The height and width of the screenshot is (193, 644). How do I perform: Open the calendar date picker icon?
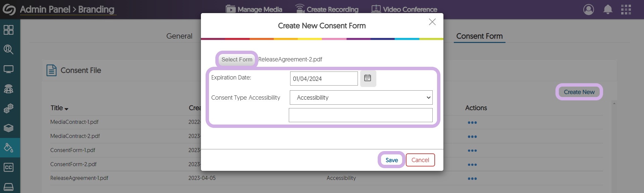point(368,78)
